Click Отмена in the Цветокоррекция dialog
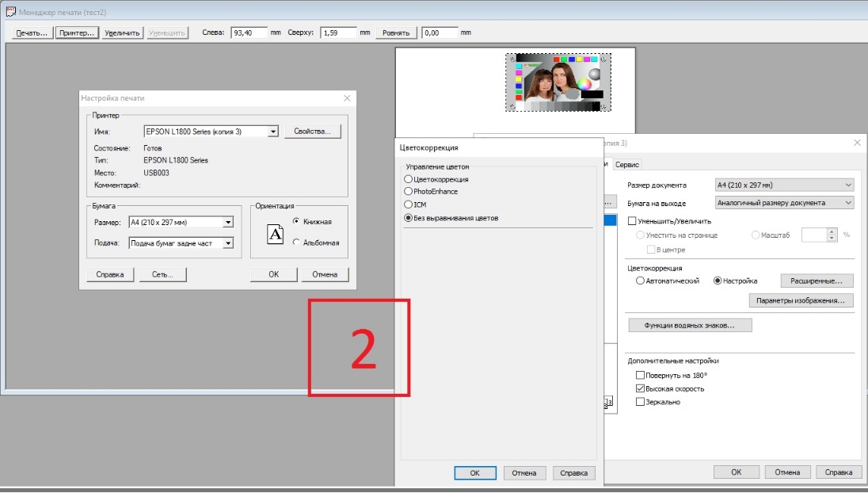 524,473
